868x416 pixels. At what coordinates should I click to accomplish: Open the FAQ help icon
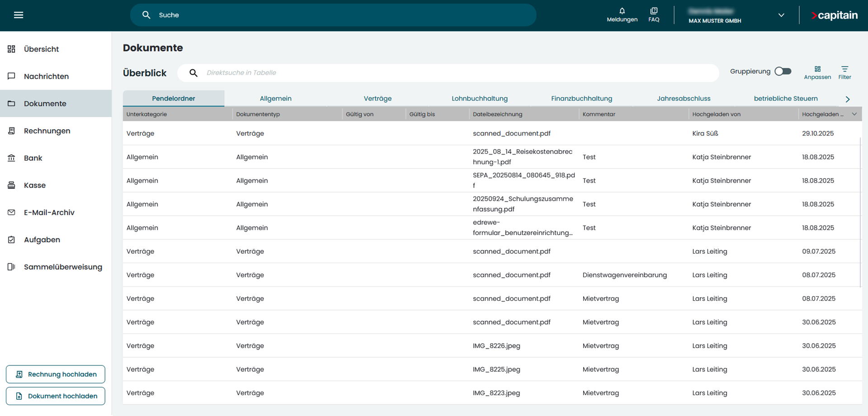pos(654,14)
